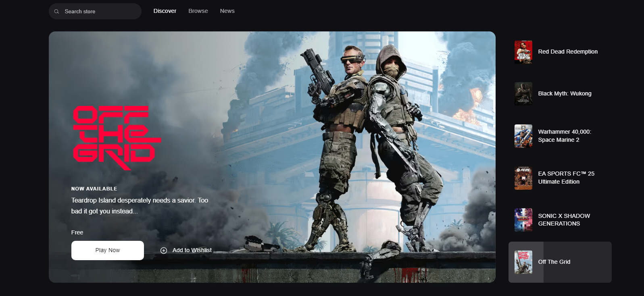Open the SONIC X SHADOW GENERATIONS title
This screenshot has width=644, height=296.
pyautogui.click(x=564, y=220)
